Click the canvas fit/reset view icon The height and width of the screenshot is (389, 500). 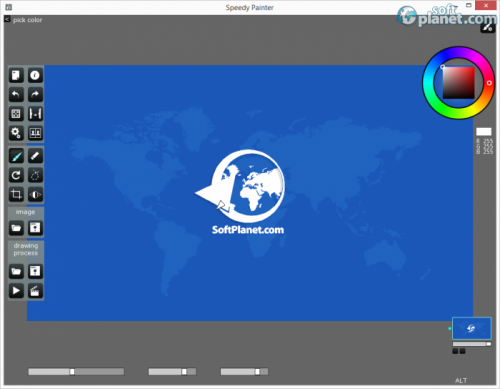pyautogui.click(x=16, y=114)
